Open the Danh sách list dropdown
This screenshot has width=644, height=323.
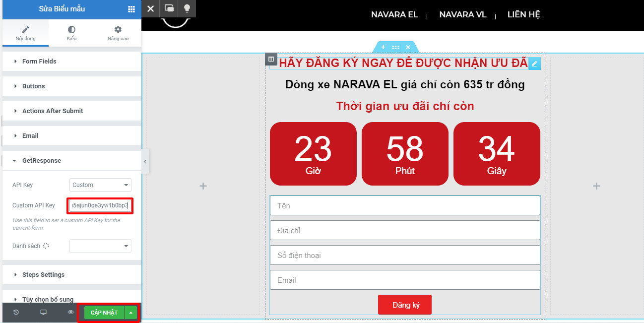(100, 246)
